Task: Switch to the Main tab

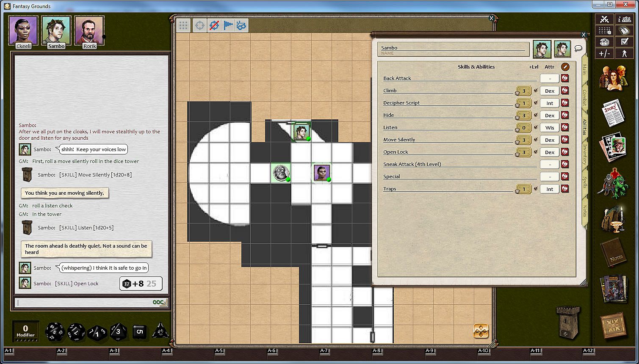Action: pyautogui.click(x=584, y=70)
